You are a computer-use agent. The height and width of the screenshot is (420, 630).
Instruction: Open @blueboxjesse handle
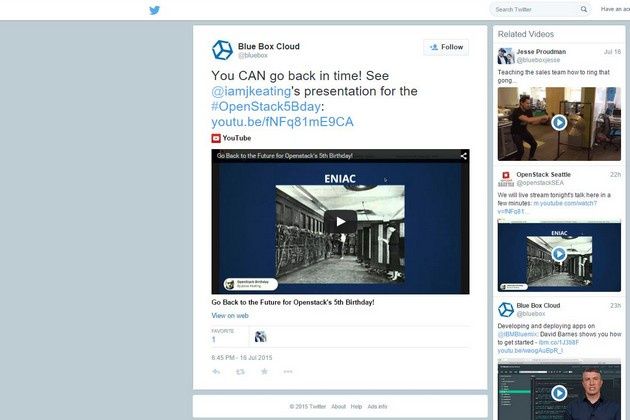[x=538, y=60]
